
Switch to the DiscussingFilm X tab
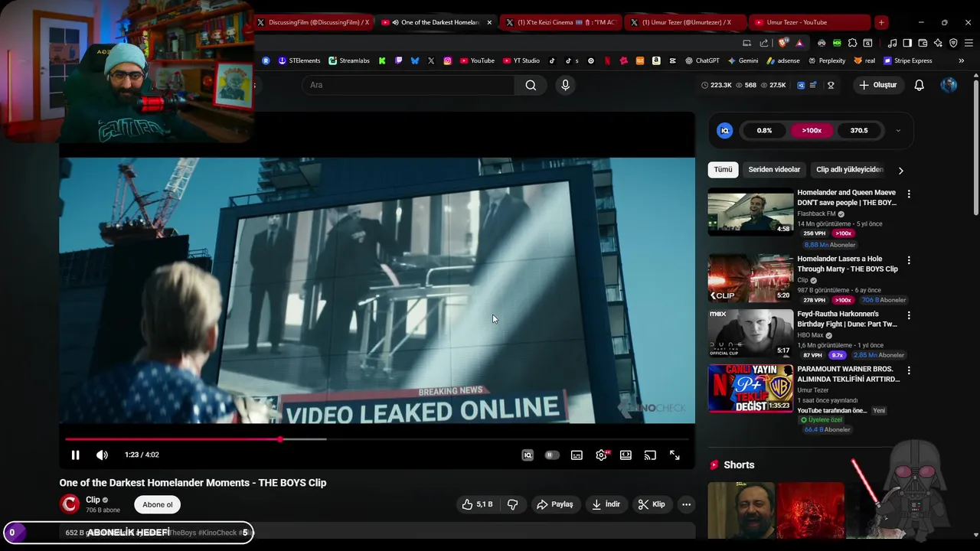[x=313, y=22]
